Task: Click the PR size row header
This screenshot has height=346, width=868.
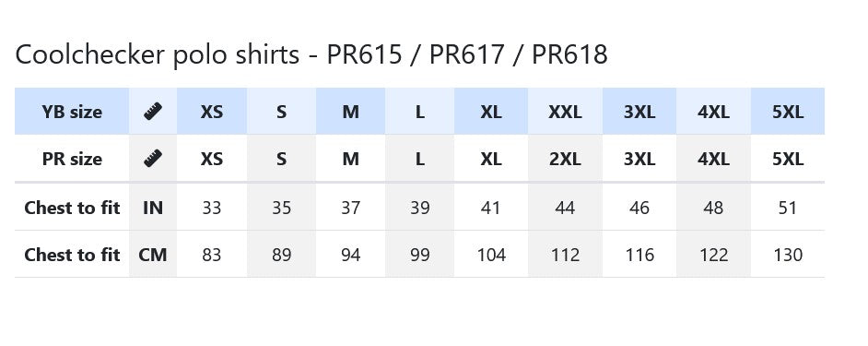Action: (x=72, y=159)
